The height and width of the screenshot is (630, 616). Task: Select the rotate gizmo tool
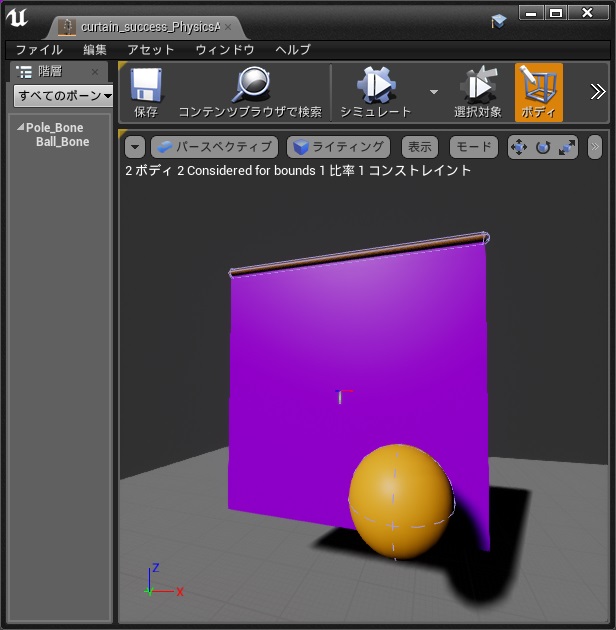(543, 147)
